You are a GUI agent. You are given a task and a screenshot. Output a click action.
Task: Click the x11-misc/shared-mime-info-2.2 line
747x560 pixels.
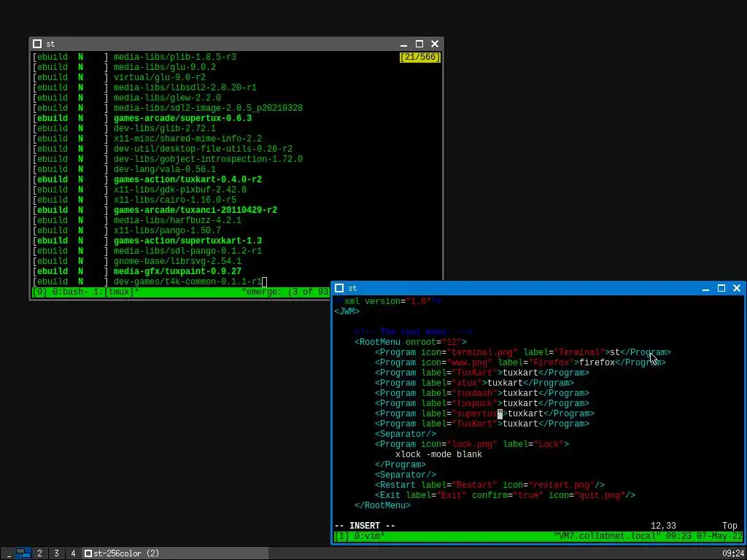click(x=187, y=139)
